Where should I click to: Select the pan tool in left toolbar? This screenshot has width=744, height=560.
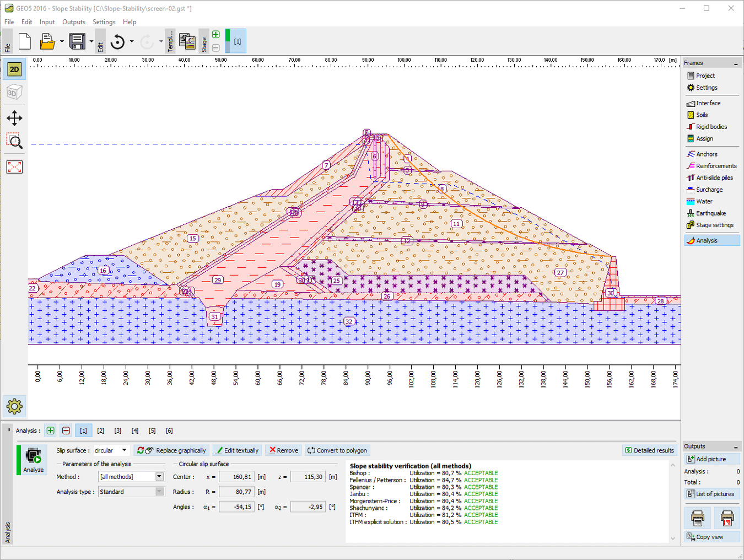tap(14, 117)
